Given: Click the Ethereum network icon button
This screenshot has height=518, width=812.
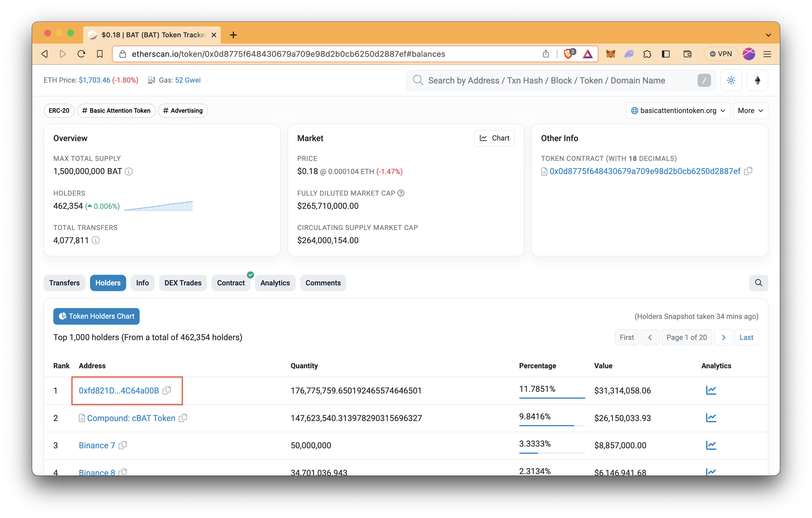Looking at the screenshot, I should [757, 80].
